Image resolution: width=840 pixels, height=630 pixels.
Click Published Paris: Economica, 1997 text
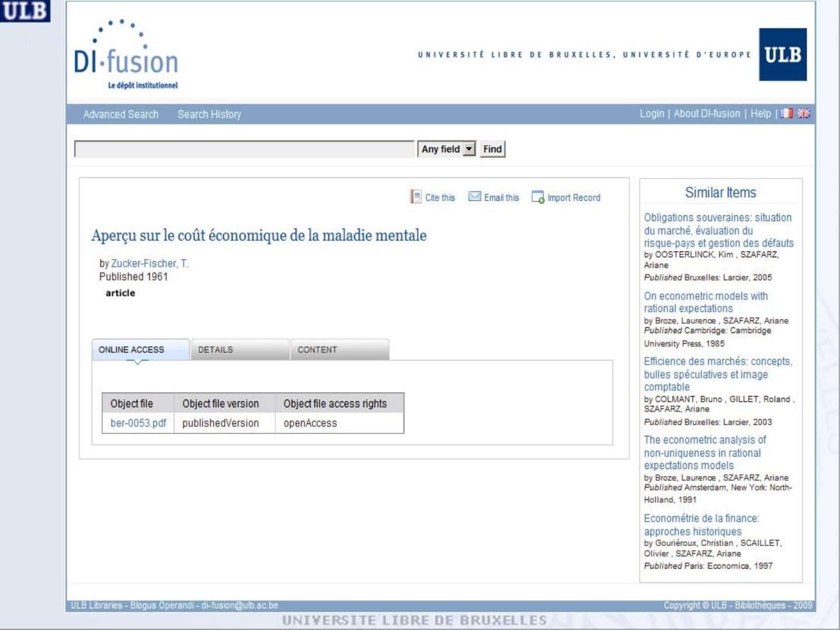708,566
